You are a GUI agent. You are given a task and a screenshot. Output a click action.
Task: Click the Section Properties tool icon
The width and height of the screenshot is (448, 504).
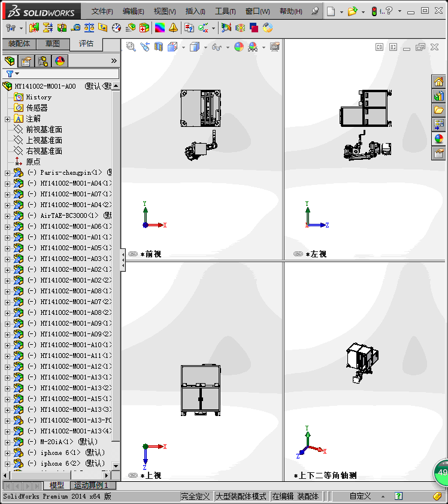(x=103, y=28)
